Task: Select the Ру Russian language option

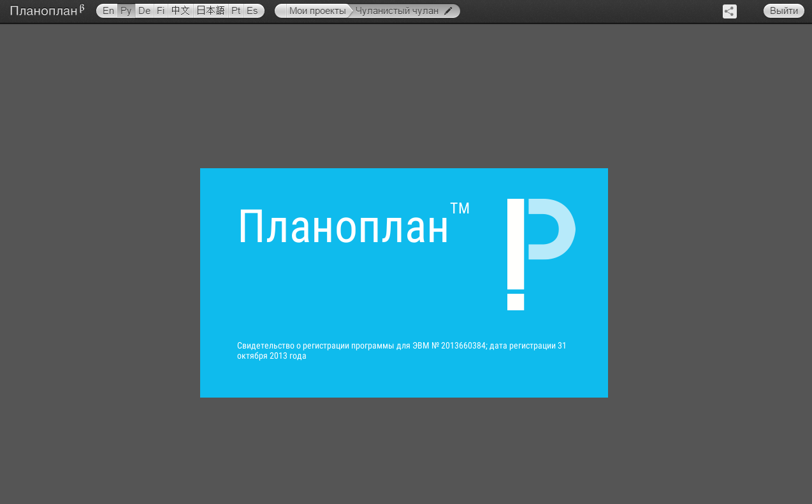Action: tap(126, 11)
